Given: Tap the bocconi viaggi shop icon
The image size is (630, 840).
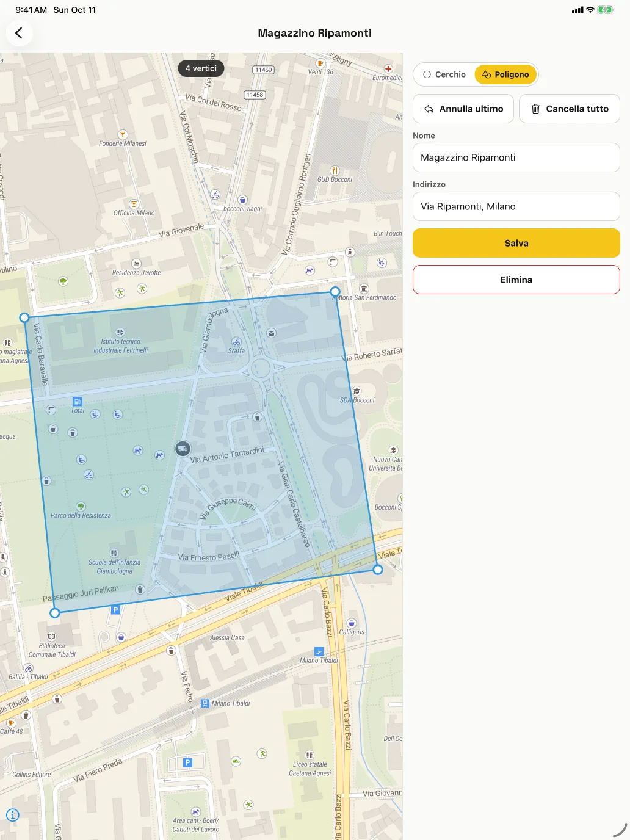Looking at the screenshot, I should 242,200.
